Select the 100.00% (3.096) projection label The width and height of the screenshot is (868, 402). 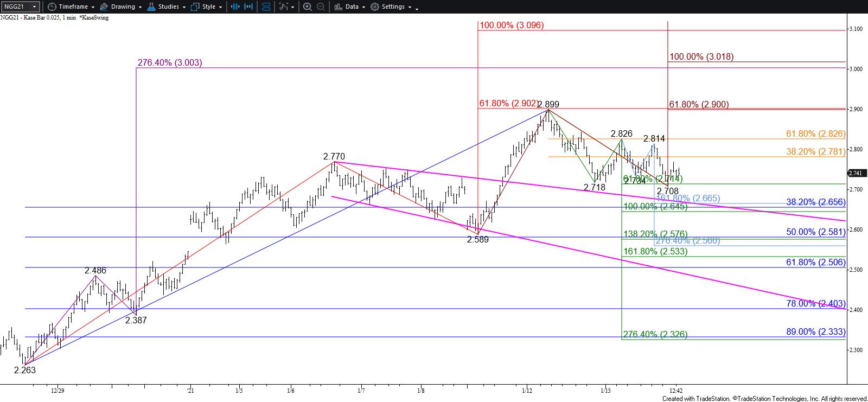[511, 25]
